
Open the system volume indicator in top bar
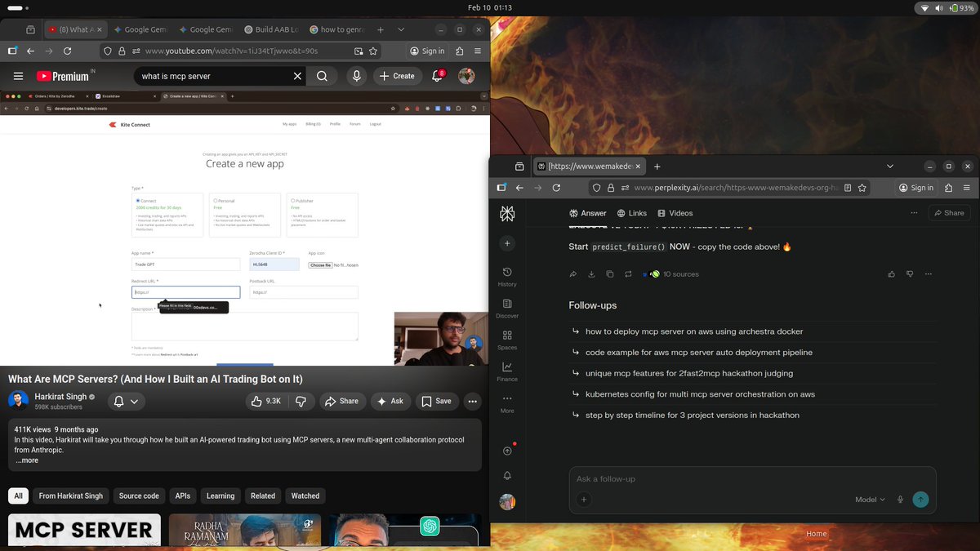point(939,7)
